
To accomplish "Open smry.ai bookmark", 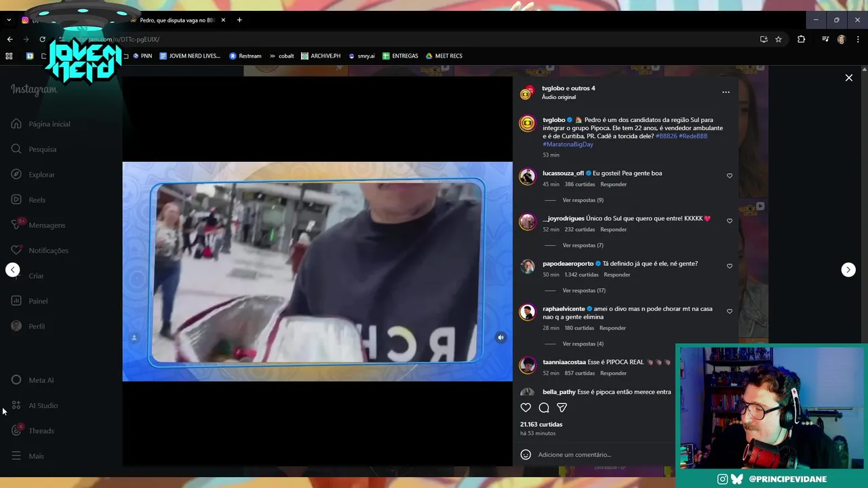I will pyautogui.click(x=361, y=56).
